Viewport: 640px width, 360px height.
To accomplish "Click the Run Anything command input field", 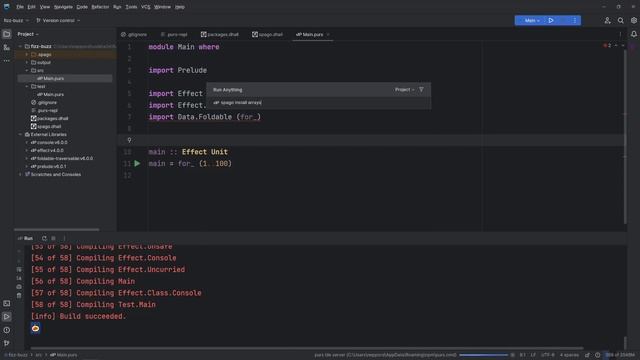I will (x=318, y=103).
